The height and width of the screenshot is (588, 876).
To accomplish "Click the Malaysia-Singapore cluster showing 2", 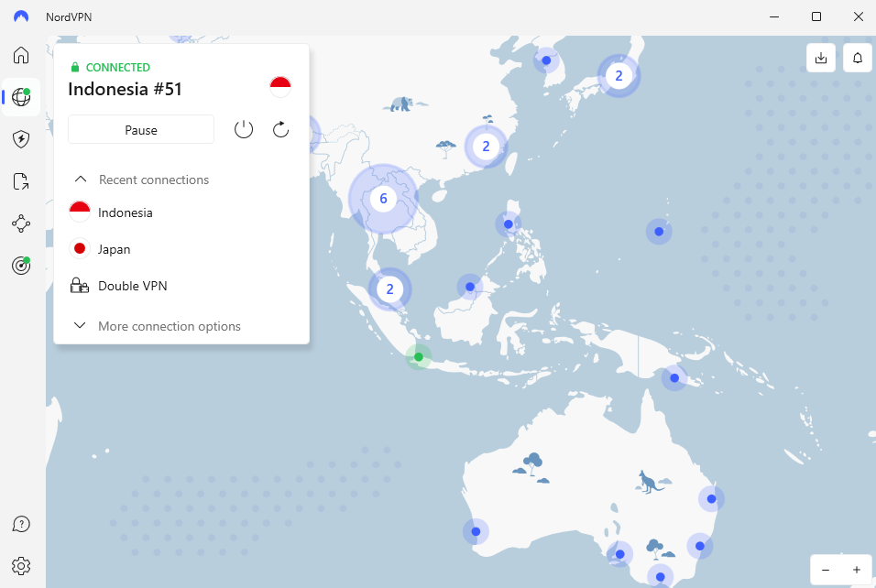I will point(390,289).
